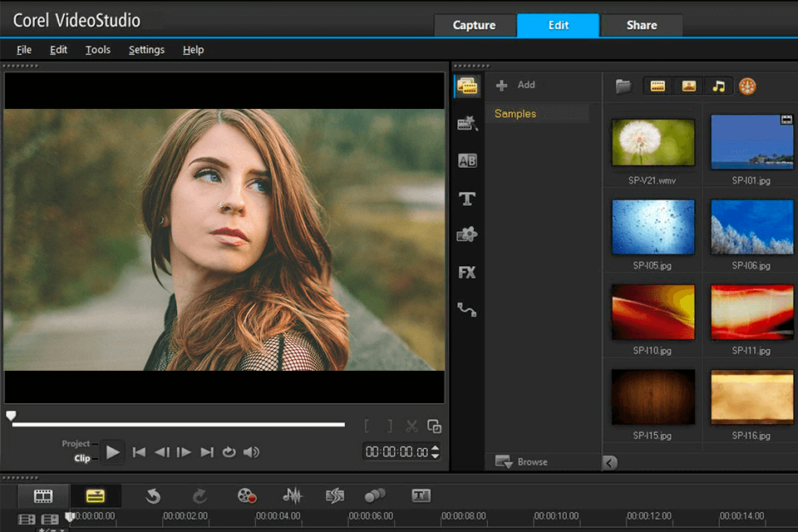This screenshot has height=532, width=798.
Task: Click the Redo arrow in timeline toolbar
Action: [199, 496]
